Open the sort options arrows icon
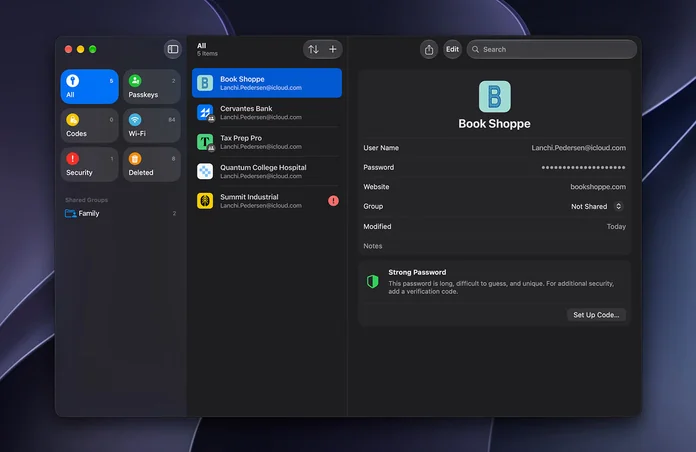The height and width of the screenshot is (452, 696). [x=313, y=49]
